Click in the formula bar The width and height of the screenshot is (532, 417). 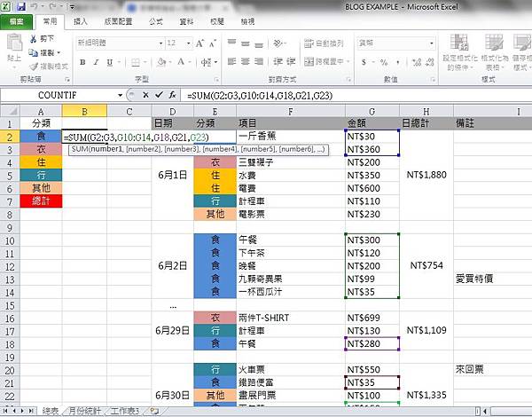click(356, 96)
